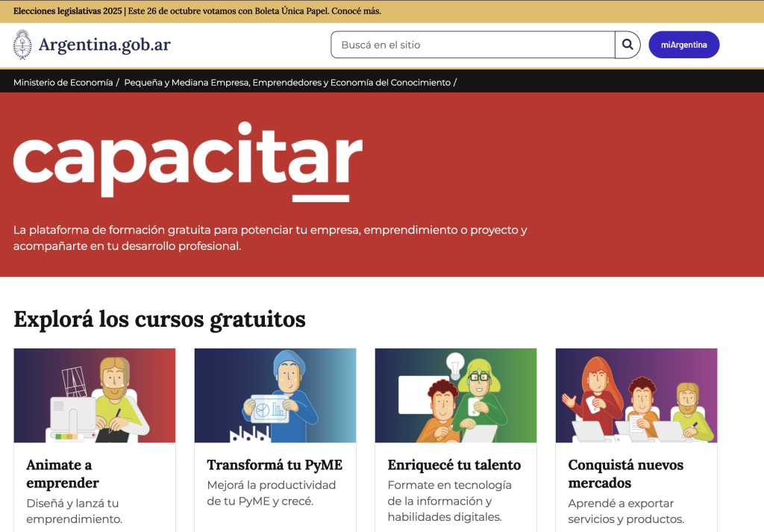
Task: Focus the 'Buscá en el sitio' search field
Action: click(x=473, y=45)
